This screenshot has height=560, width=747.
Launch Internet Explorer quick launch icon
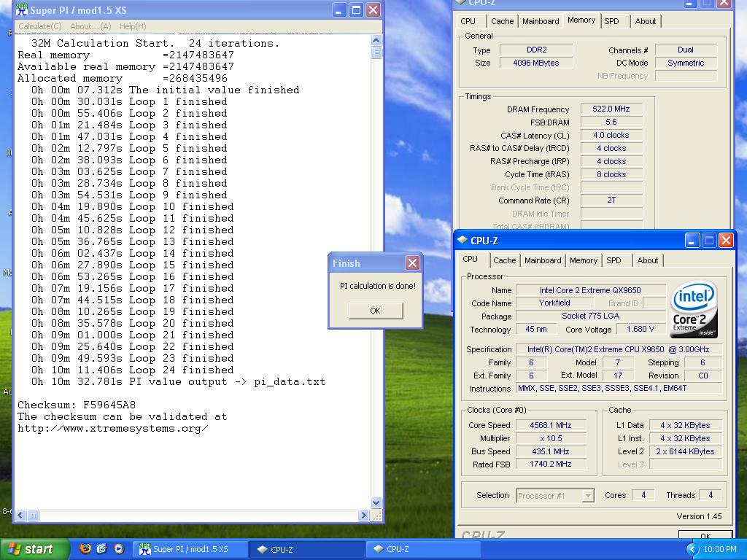pyautogui.click(x=102, y=548)
